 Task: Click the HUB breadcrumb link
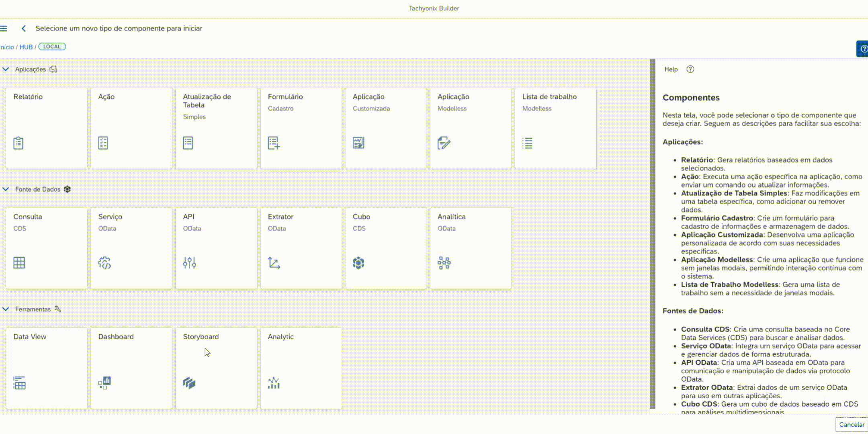point(26,47)
